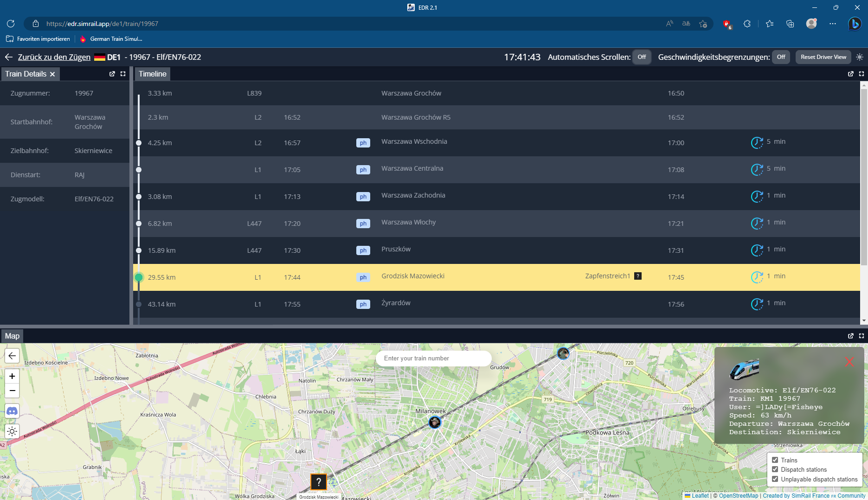868x500 pixels.
Task: Click the ph badge for Pruszków
Action: [363, 250]
